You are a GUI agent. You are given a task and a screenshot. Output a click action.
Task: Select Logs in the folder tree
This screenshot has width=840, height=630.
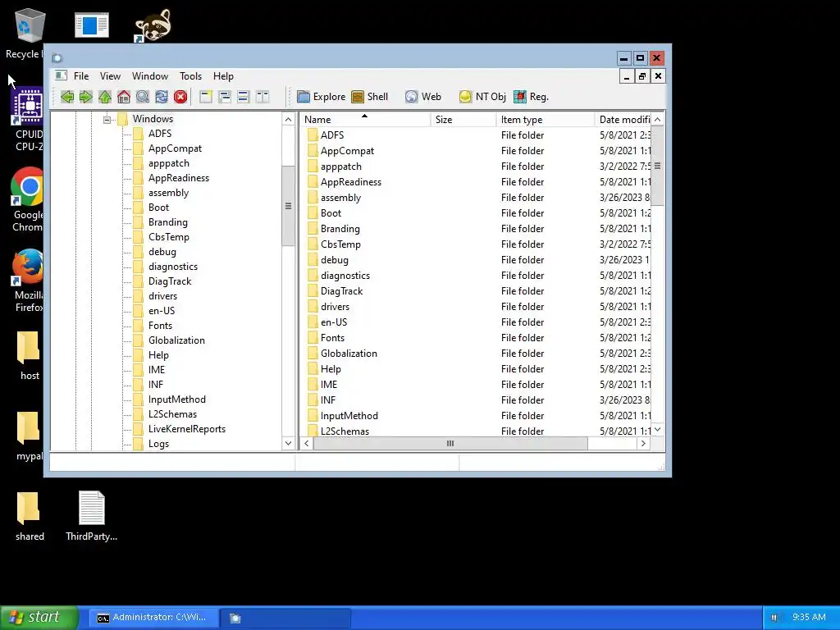158,444
